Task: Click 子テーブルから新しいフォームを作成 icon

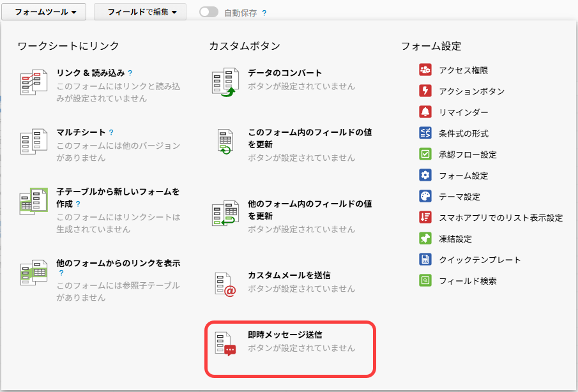Action: [34, 201]
